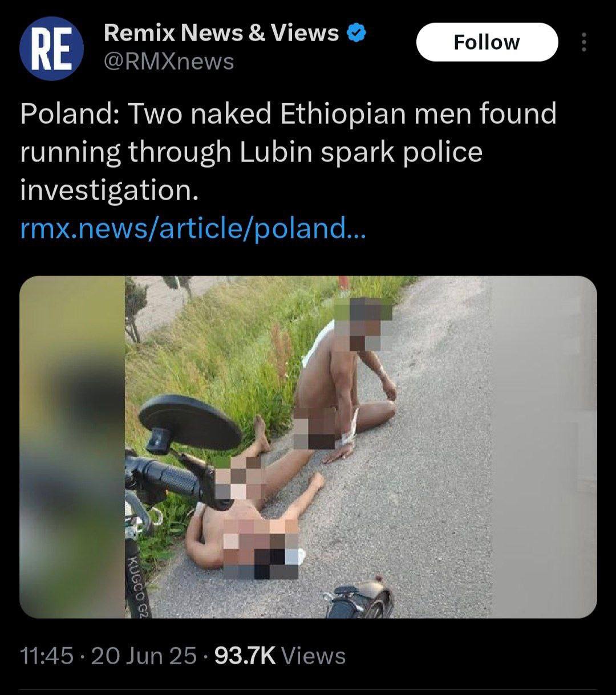Click the 11:45 timestamp
This screenshot has width=616, height=695.
coord(46,656)
